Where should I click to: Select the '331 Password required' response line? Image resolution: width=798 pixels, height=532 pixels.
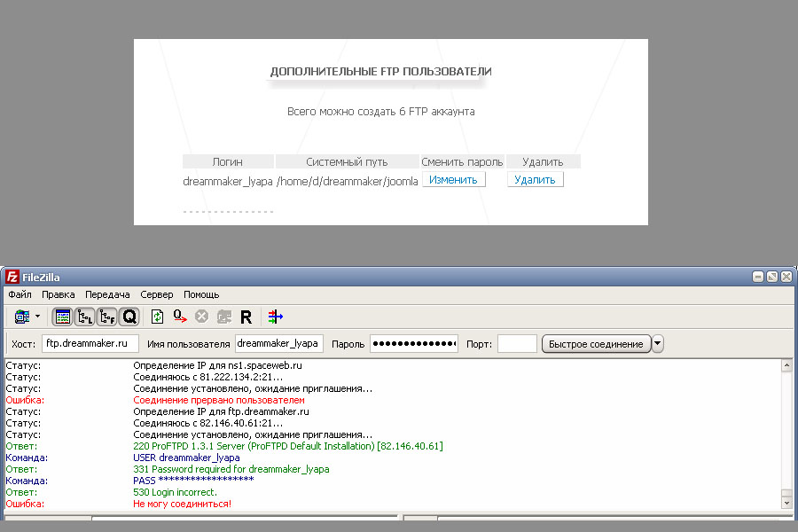click(x=231, y=469)
